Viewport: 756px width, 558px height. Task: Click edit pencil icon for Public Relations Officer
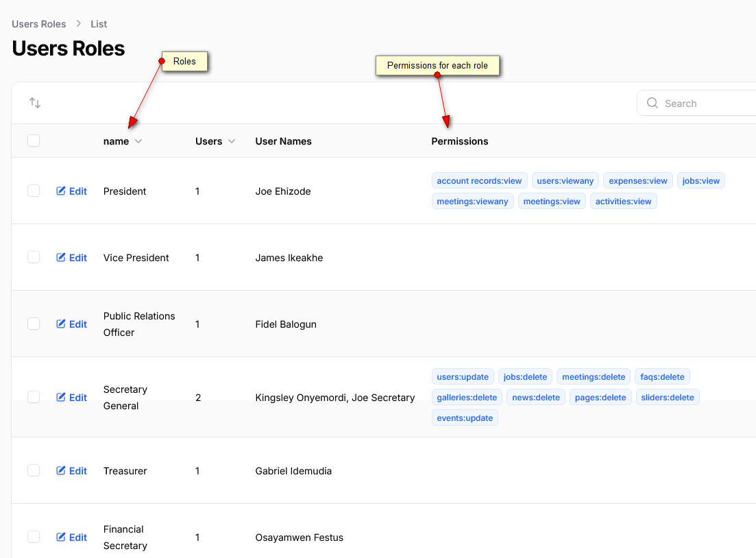(x=61, y=324)
